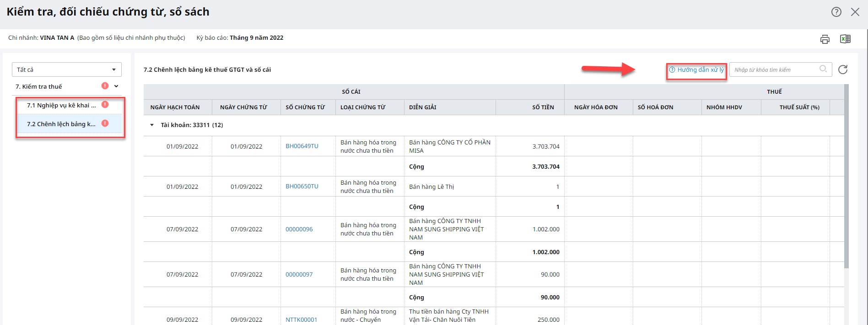The height and width of the screenshot is (325, 868).
Task: Click warning icon next to 7. Kiểm tra thuế
Action: 105,86
